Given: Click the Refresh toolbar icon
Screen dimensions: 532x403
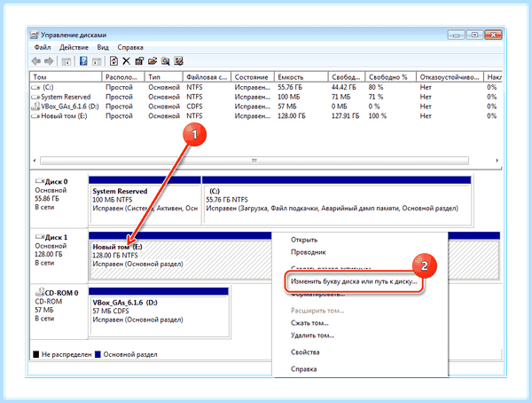Looking at the screenshot, I should click(x=113, y=61).
